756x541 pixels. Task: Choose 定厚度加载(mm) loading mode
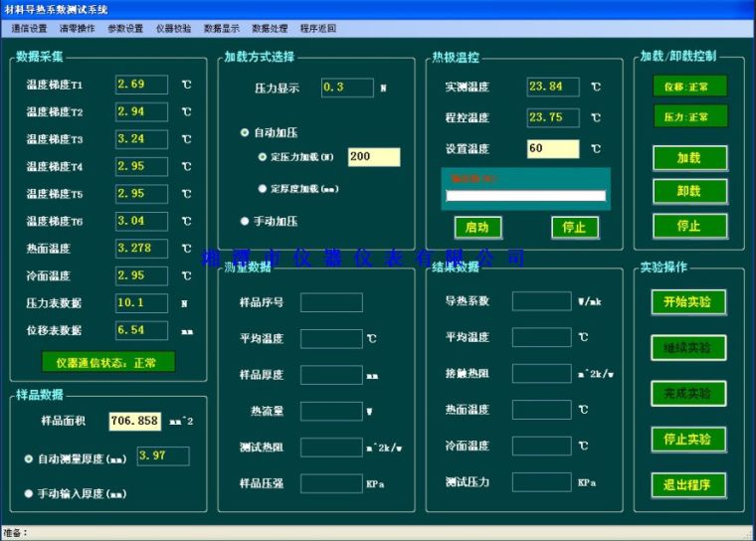[x=263, y=188]
